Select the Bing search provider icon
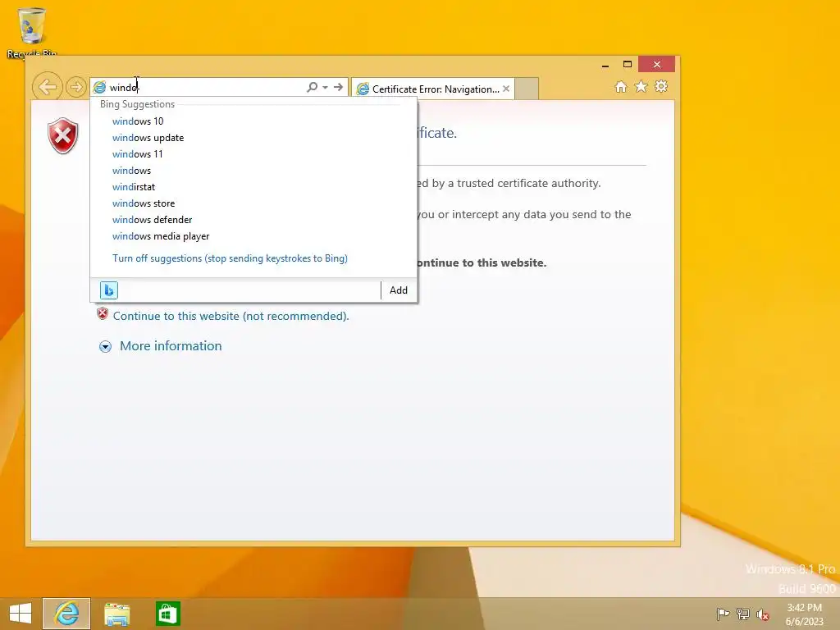 [109, 290]
